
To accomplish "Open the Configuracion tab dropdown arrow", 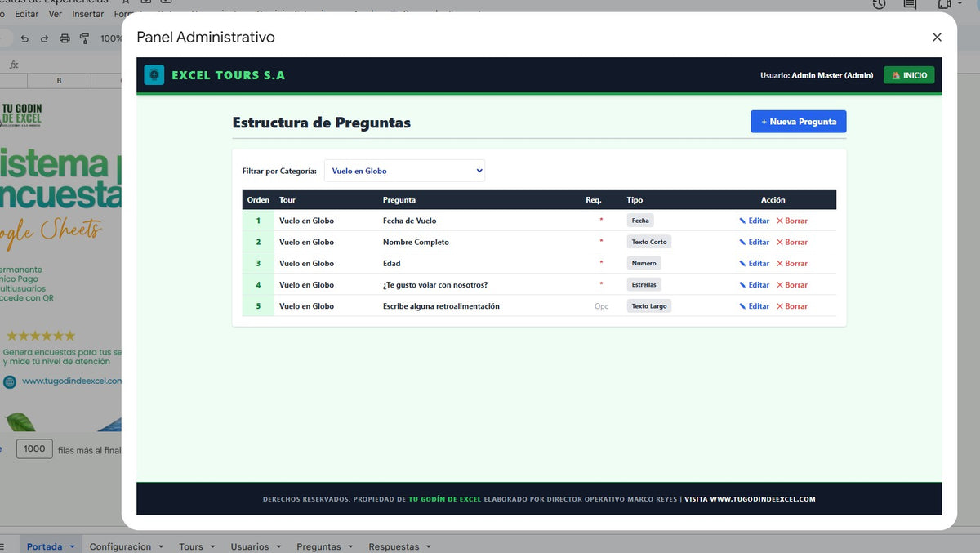I will coord(161,546).
